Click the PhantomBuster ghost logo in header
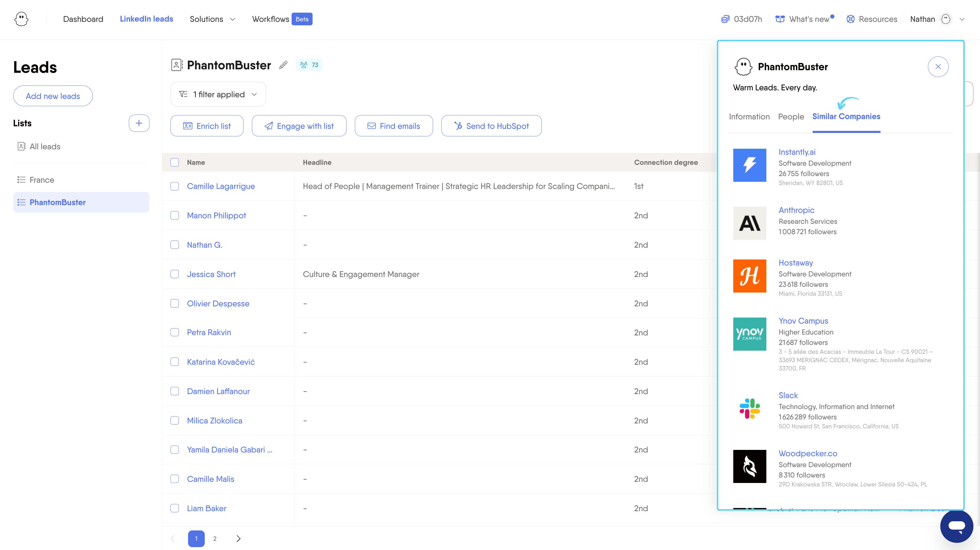980x550 pixels. tap(21, 19)
